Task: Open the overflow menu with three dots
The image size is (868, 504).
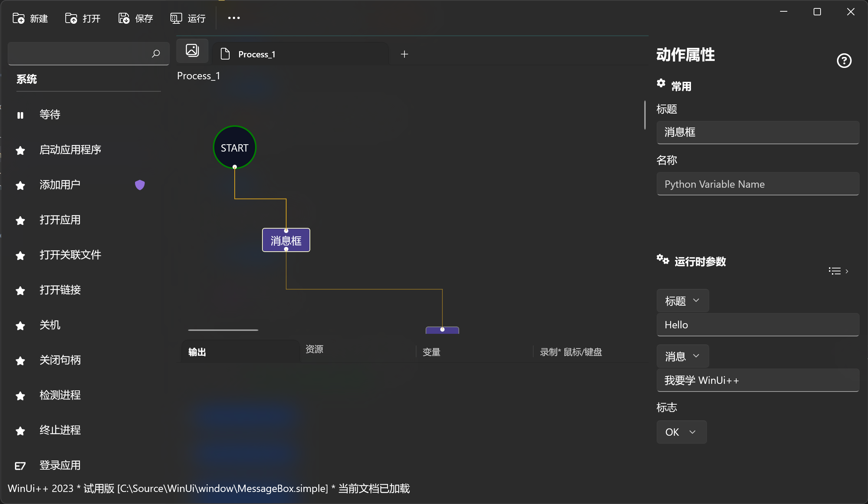Action: point(233,18)
